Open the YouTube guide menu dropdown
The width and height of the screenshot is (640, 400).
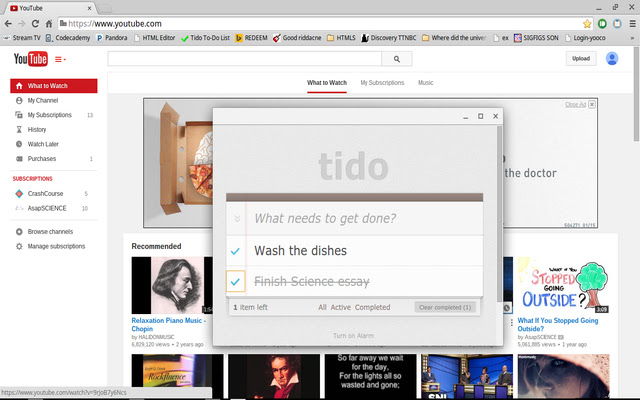click(60, 59)
